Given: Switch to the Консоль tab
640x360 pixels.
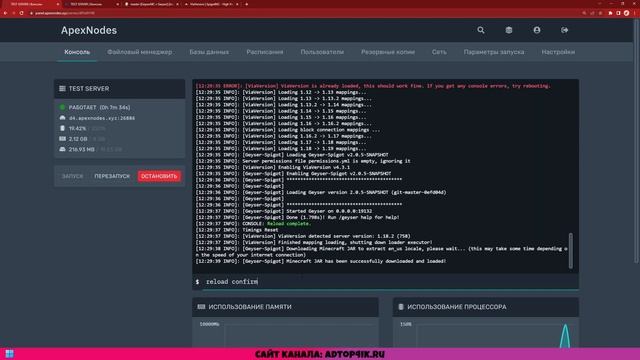Looking at the screenshot, I should click(77, 52).
